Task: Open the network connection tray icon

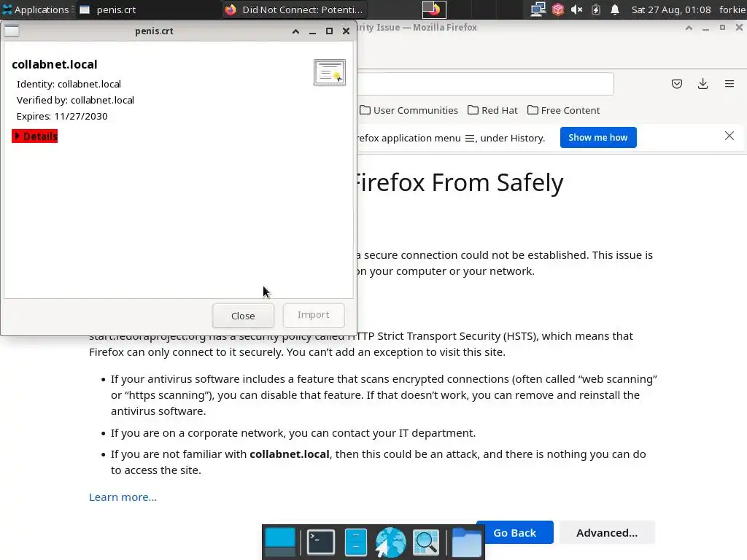Action: pos(538,9)
